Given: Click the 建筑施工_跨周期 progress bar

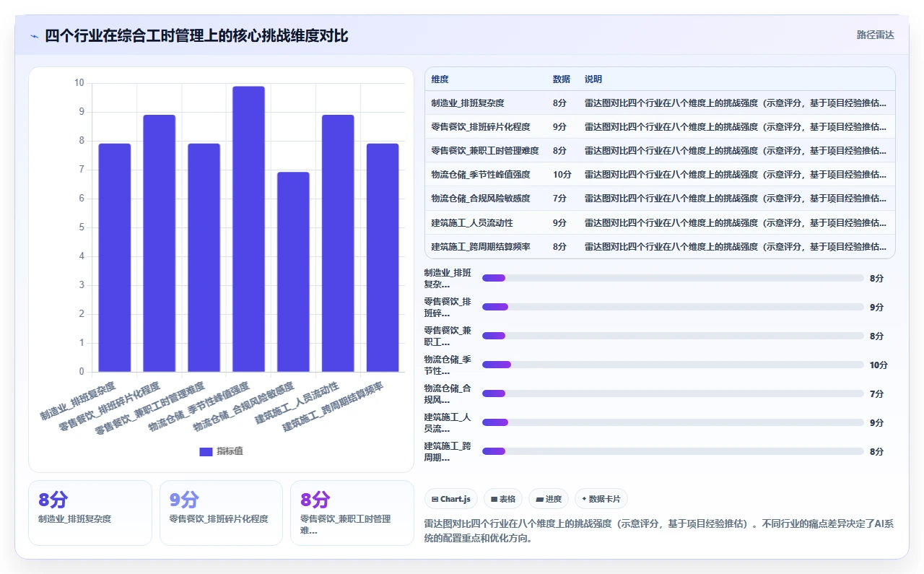Looking at the screenshot, I should (x=673, y=451).
